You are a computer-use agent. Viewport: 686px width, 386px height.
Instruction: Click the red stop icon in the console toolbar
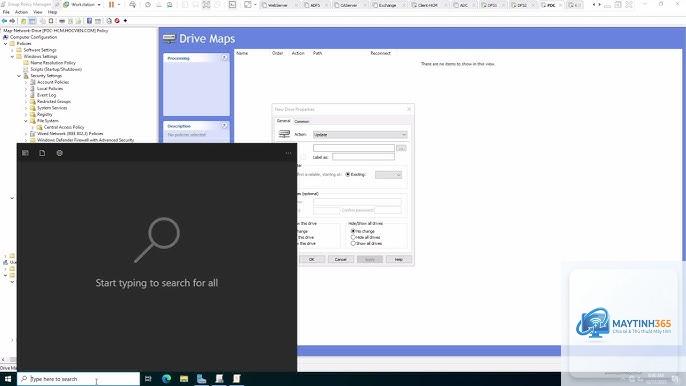click(117, 21)
